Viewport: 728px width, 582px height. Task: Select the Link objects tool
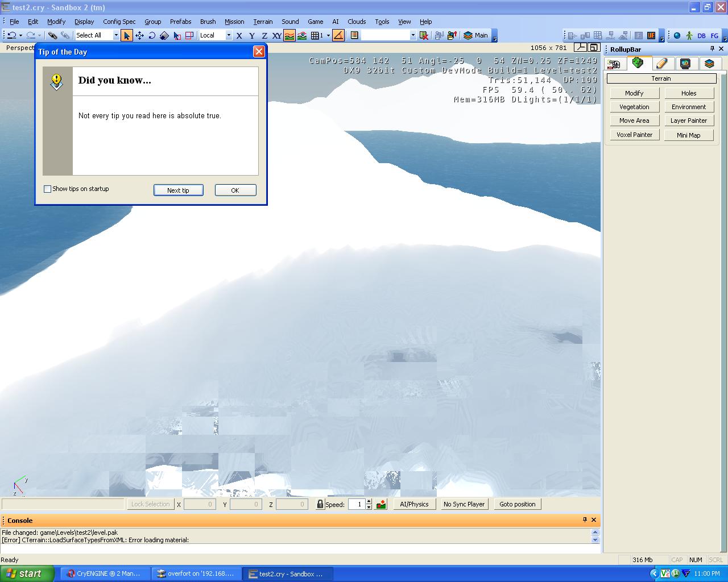pos(52,35)
